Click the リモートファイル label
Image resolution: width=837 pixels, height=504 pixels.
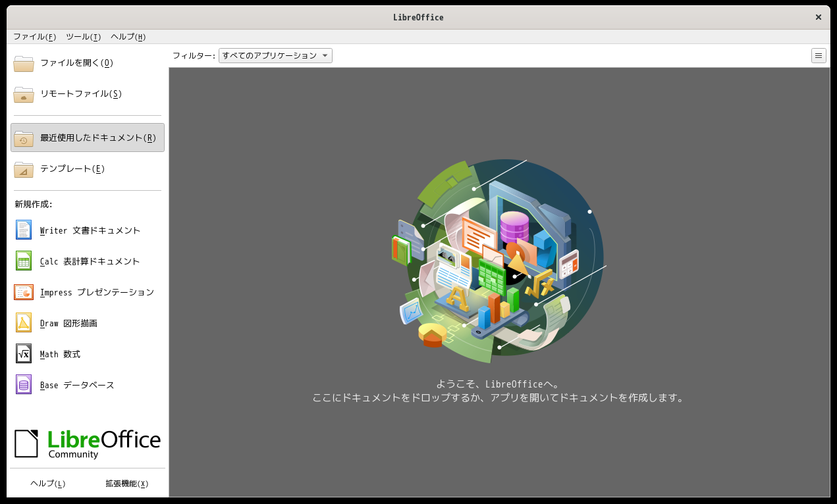point(81,94)
